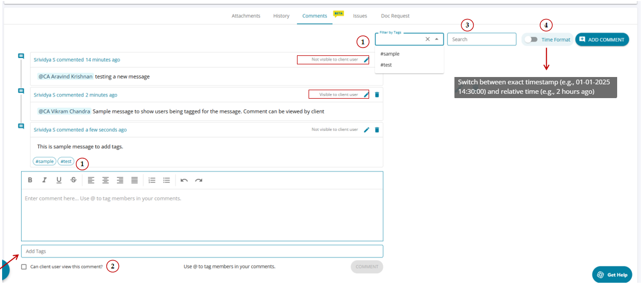Image resolution: width=644 pixels, height=288 pixels.
Task: Click the comment Search field
Action: [x=481, y=39]
